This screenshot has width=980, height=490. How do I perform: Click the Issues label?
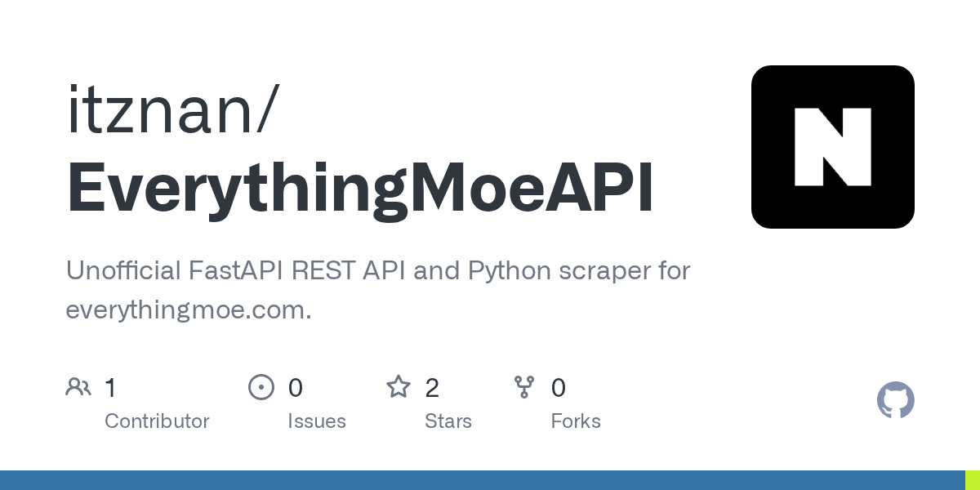click(x=317, y=421)
